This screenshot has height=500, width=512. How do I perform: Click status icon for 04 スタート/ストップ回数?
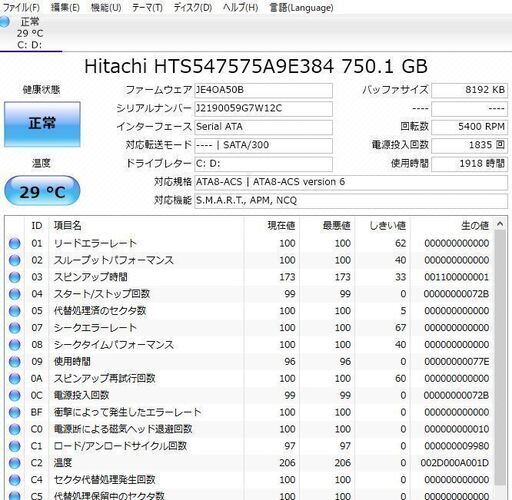14,294
